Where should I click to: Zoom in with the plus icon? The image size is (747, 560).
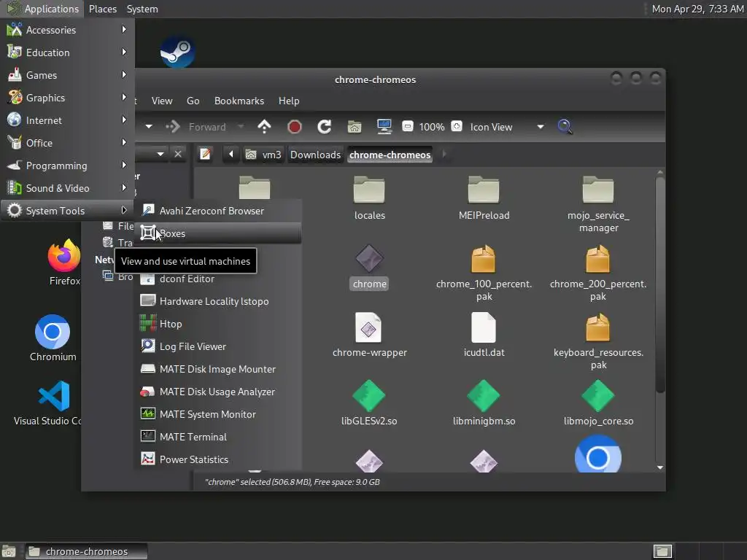tap(457, 126)
